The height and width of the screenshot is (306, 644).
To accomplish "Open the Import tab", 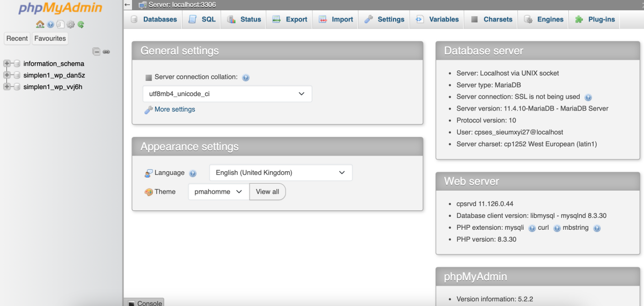I will [x=336, y=19].
